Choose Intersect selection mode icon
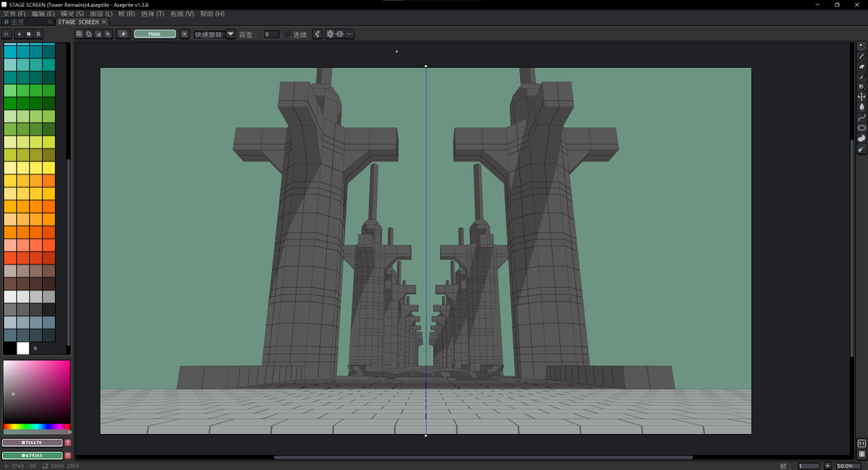Viewport: 868px width, 470px height. pyautogui.click(x=108, y=34)
